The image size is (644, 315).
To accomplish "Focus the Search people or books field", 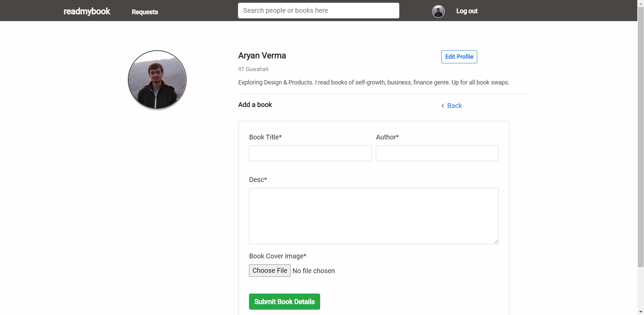I will pyautogui.click(x=318, y=10).
